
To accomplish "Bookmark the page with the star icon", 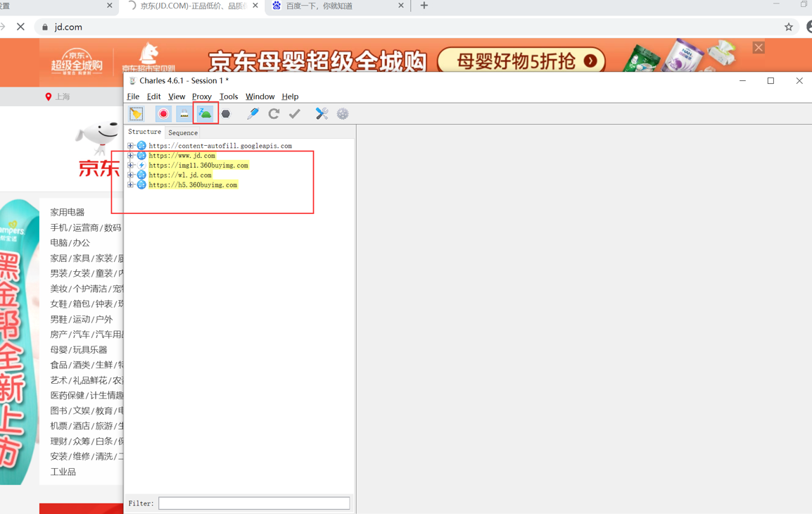I will (x=788, y=27).
